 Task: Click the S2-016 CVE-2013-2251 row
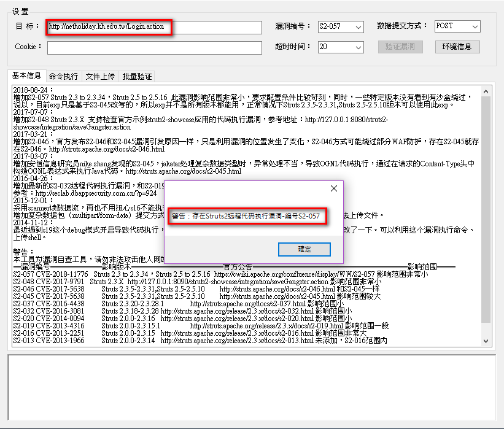pos(190,333)
